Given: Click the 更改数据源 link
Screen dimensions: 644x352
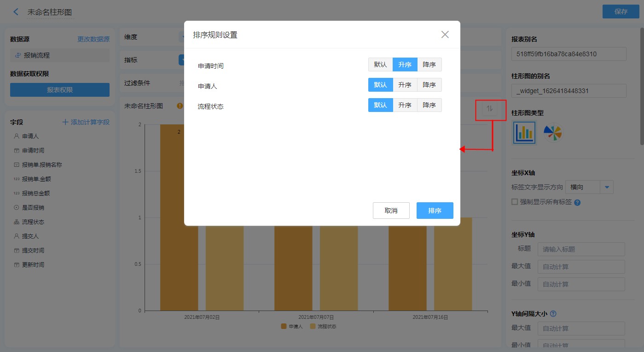Looking at the screenshot, I should click(93, 40).
